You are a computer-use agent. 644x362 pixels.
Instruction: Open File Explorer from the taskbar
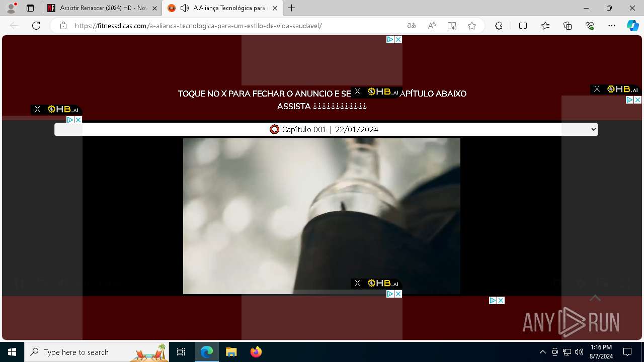coord(231,352)
